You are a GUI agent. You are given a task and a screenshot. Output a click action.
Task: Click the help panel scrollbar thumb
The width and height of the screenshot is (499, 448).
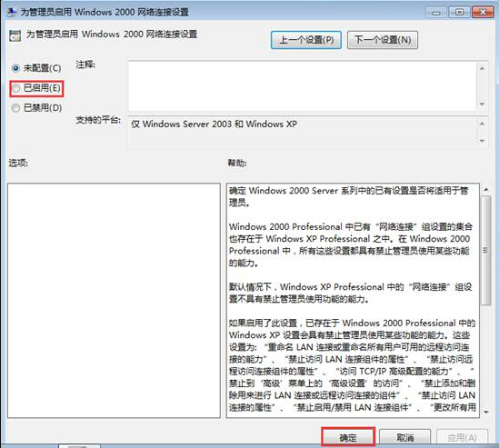485,251
